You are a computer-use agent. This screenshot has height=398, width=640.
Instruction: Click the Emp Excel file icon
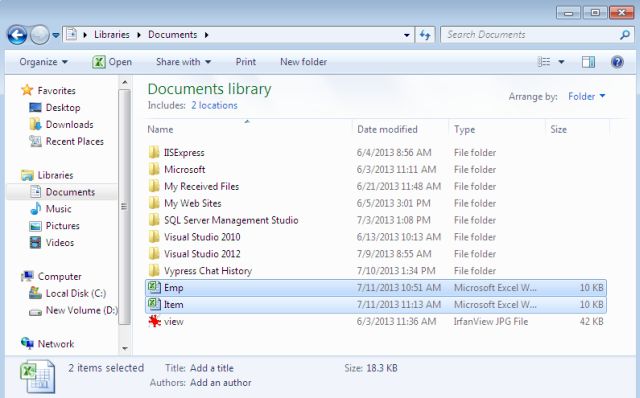[x=154, y=287]
